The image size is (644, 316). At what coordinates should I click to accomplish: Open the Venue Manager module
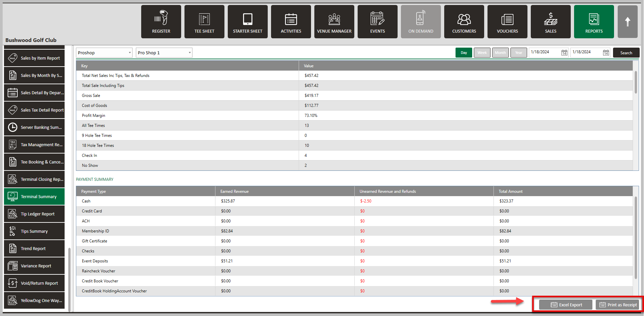[334, 22]
